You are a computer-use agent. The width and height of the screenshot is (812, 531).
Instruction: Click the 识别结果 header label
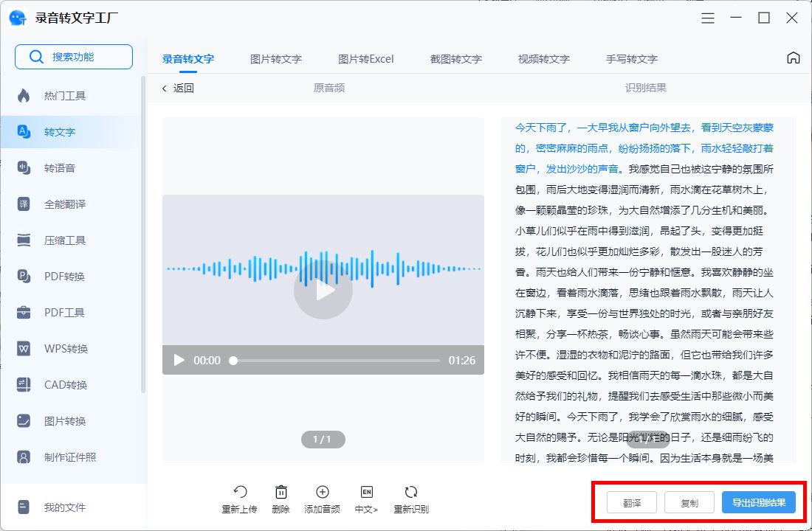[645, 88]
